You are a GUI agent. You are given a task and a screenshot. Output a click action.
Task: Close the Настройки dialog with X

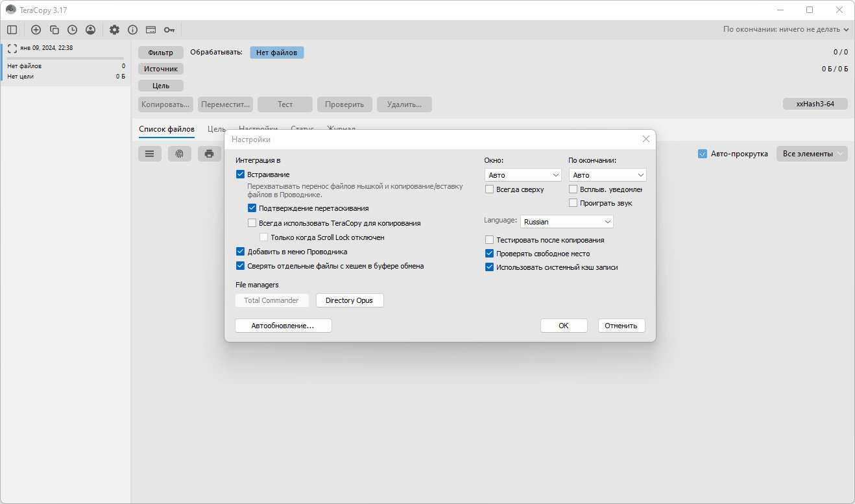click(x=646, y=139)
